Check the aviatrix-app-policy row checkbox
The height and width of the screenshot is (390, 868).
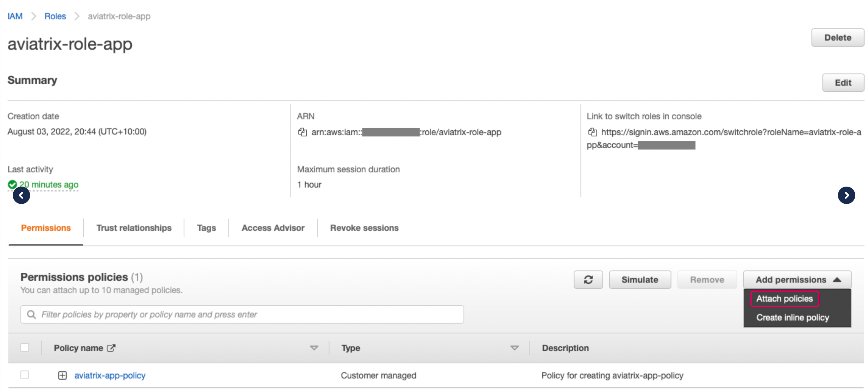click(x=25, y=375)
